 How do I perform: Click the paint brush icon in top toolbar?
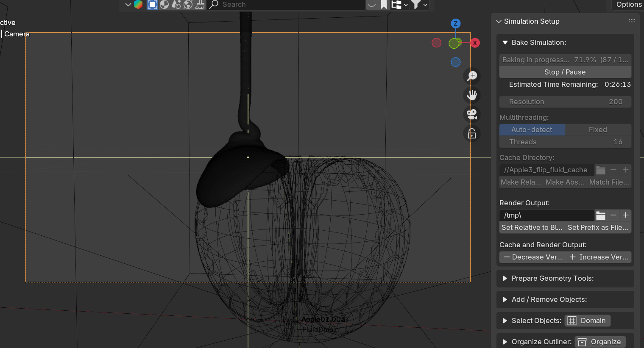tap(200, 5)
